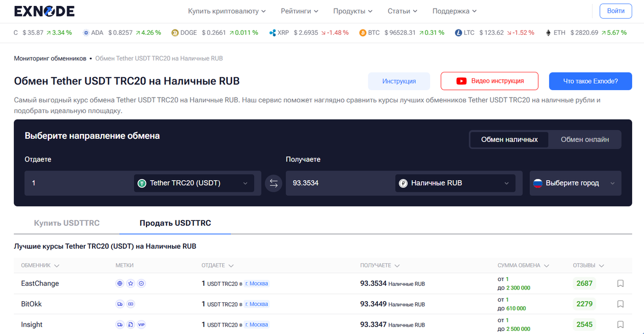Click the Exnode logo
Viewport: 644px width, 334px height.
(45, 11)
